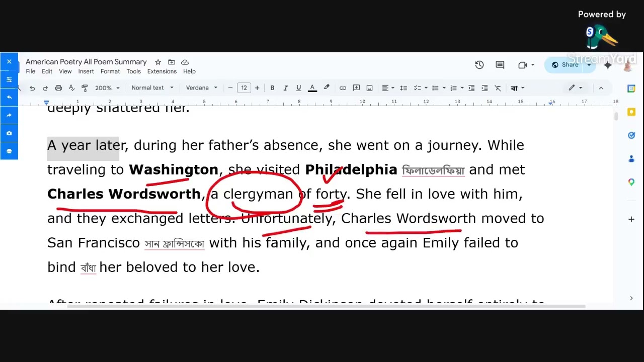Open the Gemini sparkle assistant
The height and width of the screenshot is (362, 644).
pyautogui.click(x=608, y=65)
